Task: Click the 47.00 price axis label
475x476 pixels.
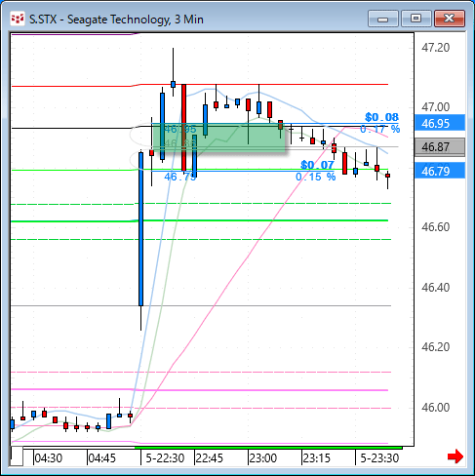Action: [435, 107]
